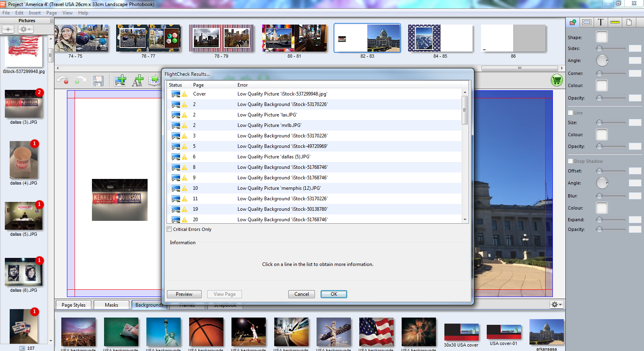
Task: Toggle the Line checkbox
Action: tap(570, 113)
